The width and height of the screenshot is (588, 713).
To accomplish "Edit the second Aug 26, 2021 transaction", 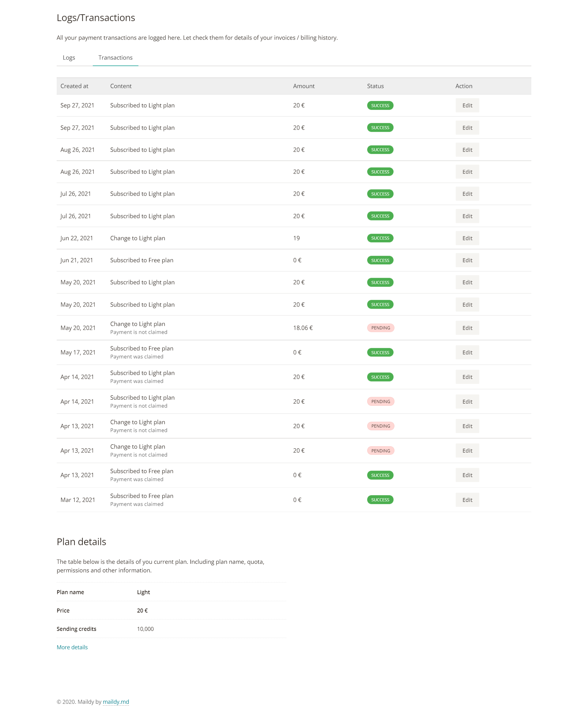I will click(x=467, y=172).
